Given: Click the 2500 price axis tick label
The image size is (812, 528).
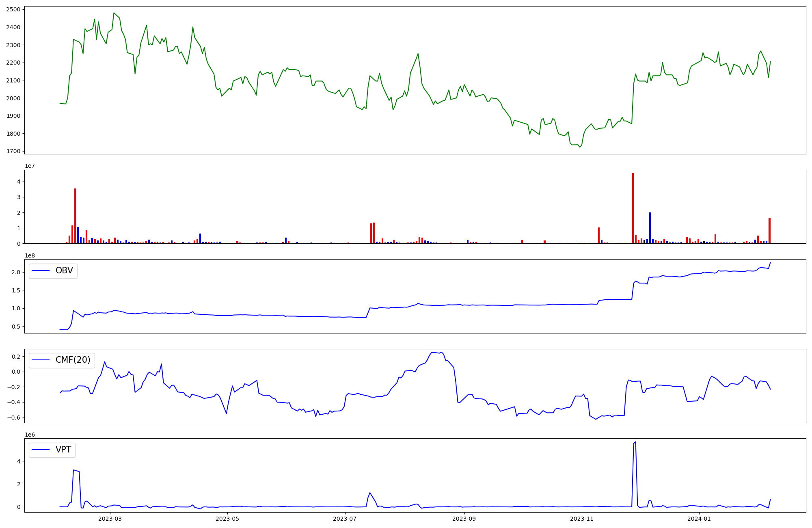Looking at the screenshot, I should pyautogui.click(x=13, y=9).
